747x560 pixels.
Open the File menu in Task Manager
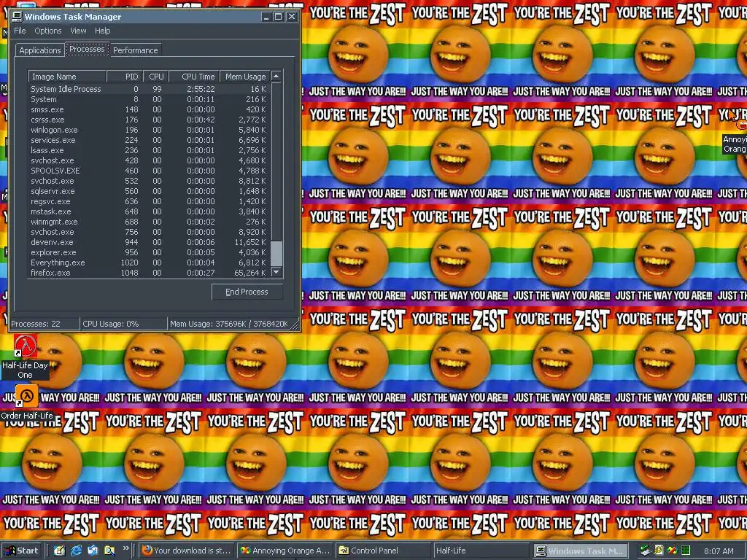(x=20, y=31)
